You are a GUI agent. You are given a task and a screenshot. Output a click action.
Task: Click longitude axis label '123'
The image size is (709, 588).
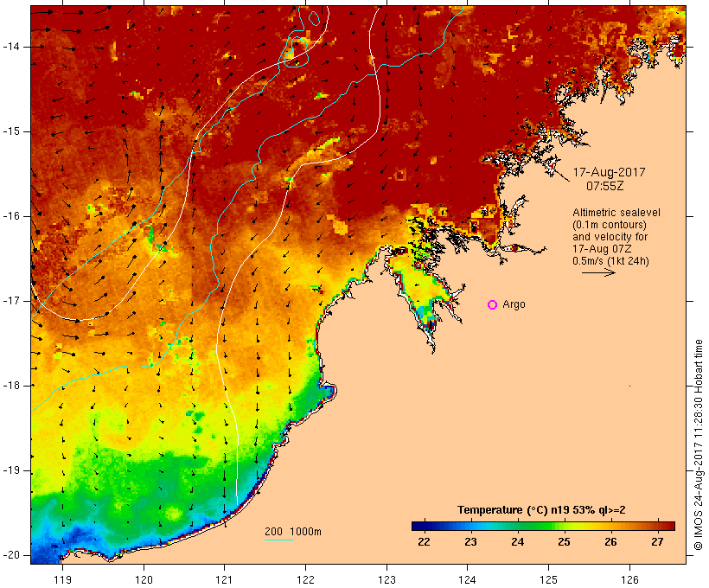(x=386, y=579)
